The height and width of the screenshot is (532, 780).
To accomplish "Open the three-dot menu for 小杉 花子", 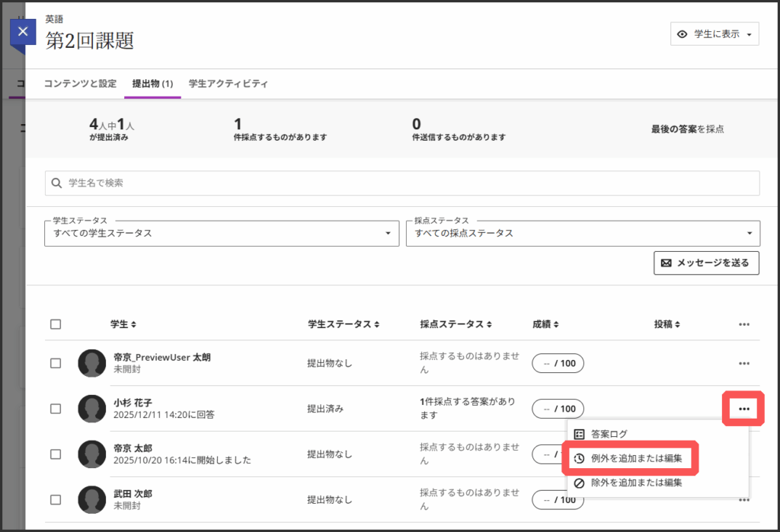I will coord(743,409).
